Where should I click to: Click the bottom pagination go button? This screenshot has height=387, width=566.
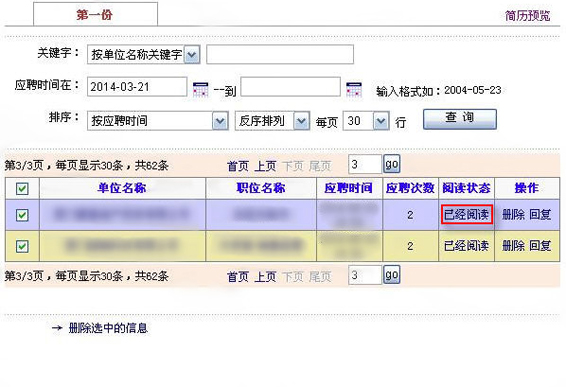pos(392,275)
